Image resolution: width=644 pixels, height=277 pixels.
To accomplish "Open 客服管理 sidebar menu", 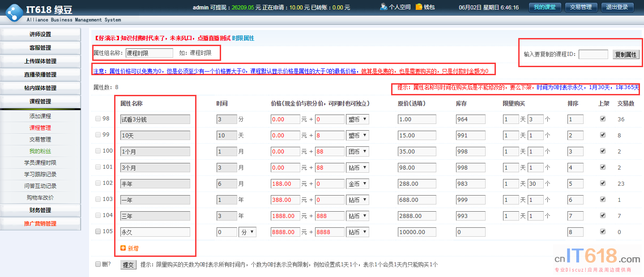I will coord(40,48).
